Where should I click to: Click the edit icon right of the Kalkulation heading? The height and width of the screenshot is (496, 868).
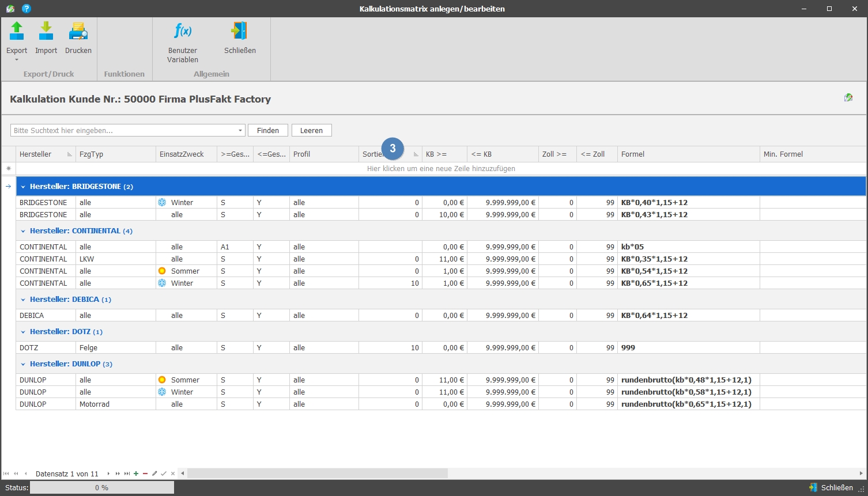(848, 98)
